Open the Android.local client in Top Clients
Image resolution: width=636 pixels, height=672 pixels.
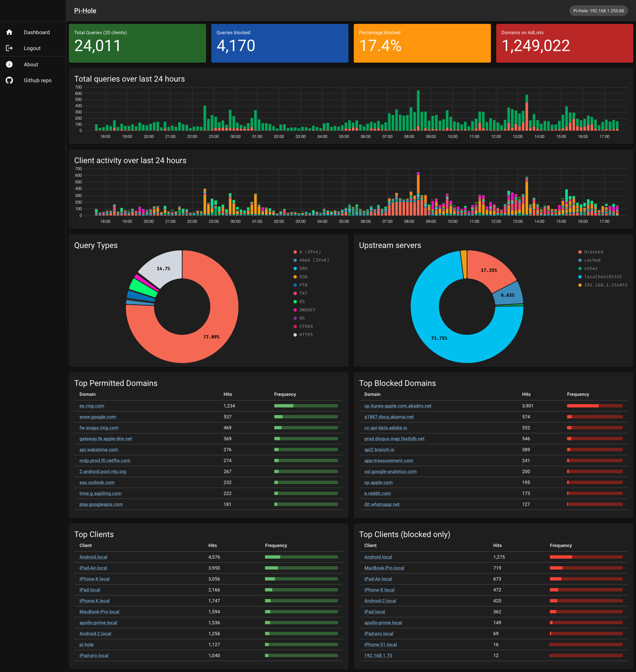(x=93, y=557)
